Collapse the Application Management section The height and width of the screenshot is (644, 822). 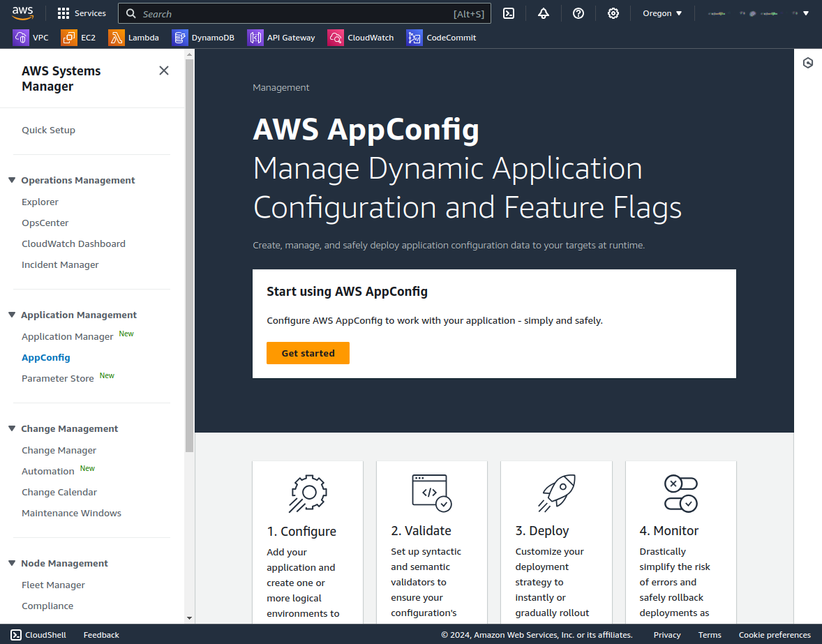click(x=12, y=315)
